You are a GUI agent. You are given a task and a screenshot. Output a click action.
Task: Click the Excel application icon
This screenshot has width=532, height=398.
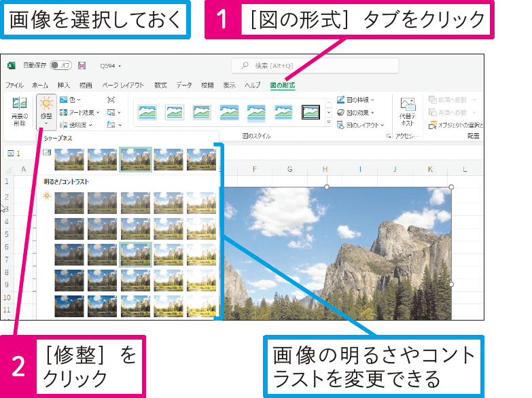[x=11, y=65]
